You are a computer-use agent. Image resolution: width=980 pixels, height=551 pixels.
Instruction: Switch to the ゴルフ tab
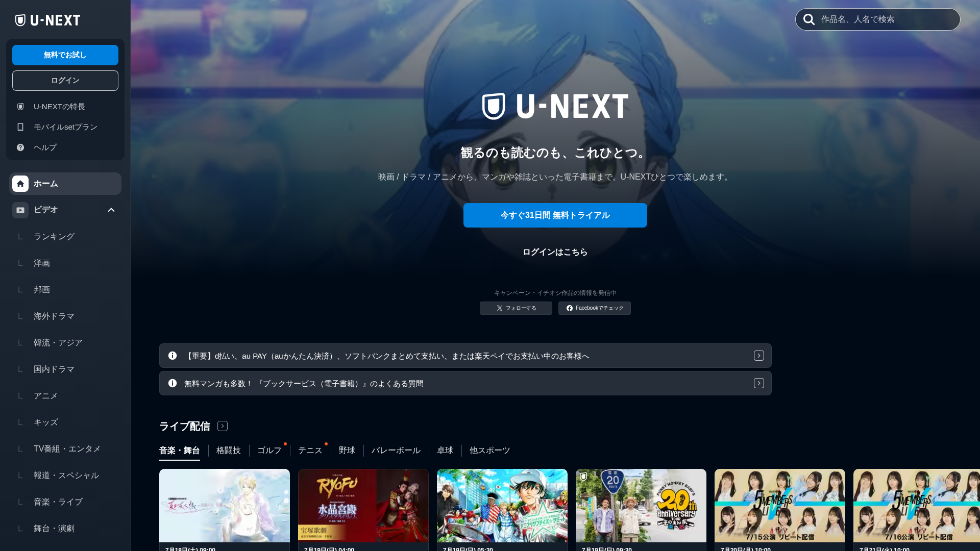[x=269, y=450]
